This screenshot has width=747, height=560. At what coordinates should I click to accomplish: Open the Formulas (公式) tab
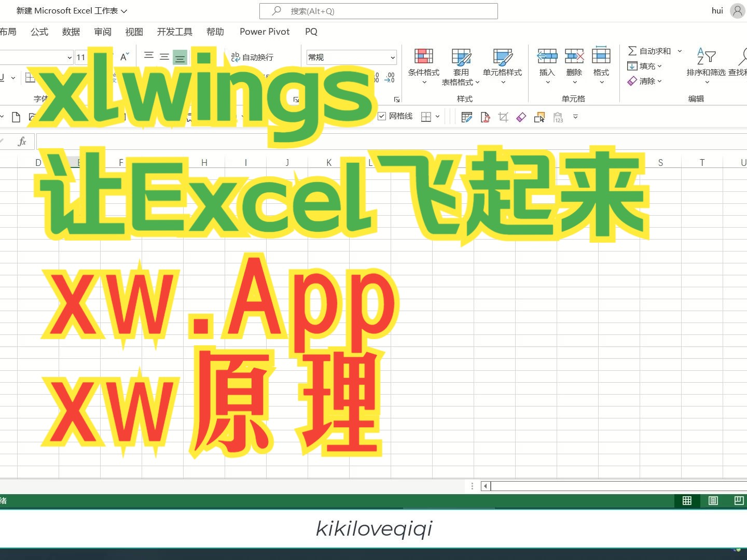point(39,32)
